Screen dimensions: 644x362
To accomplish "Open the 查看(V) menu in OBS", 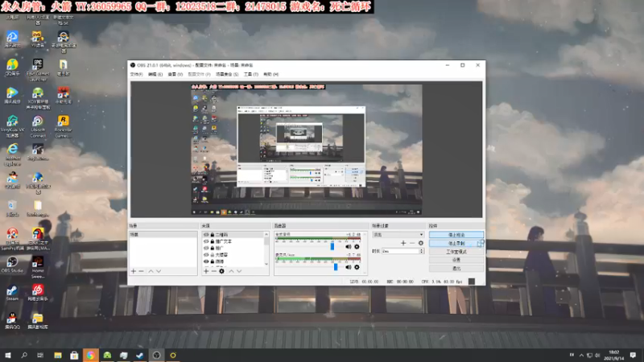I will 175,74.
